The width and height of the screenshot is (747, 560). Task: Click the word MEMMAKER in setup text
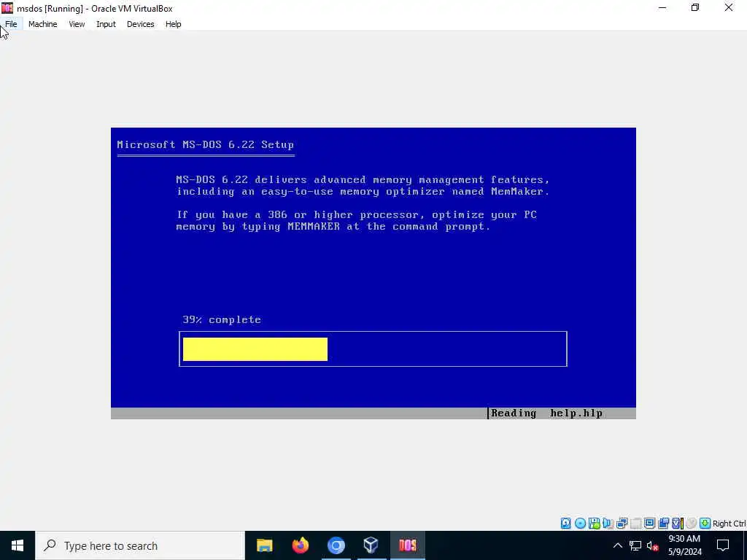coord(314,227)
